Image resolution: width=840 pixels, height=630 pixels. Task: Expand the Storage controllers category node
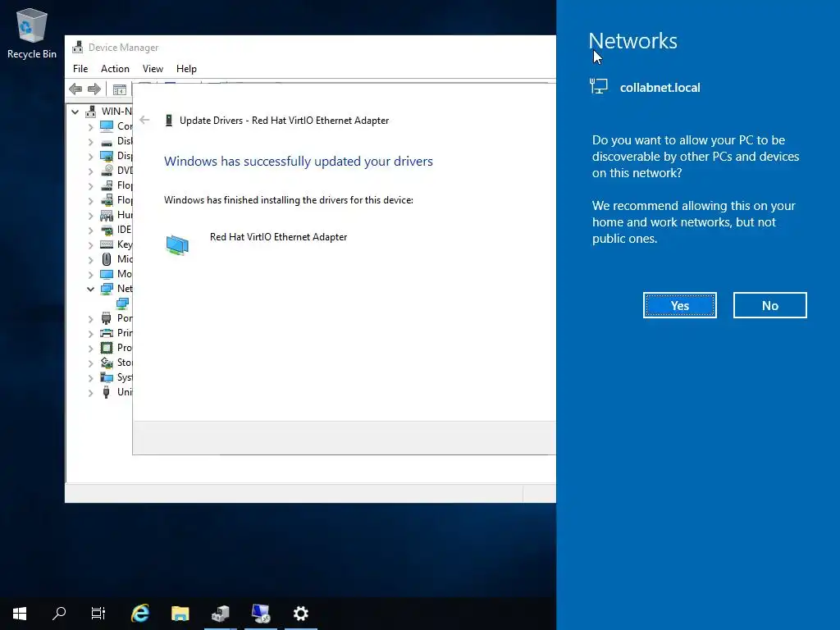point(90,363)
